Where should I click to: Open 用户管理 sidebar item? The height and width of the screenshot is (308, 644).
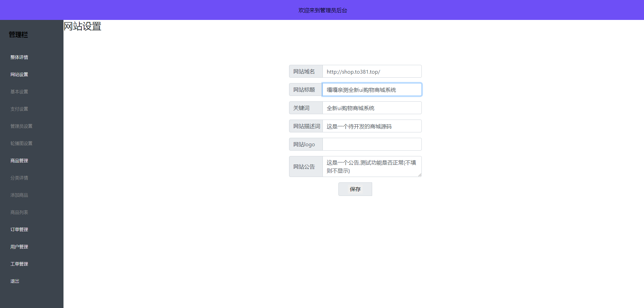click(19, 247)
